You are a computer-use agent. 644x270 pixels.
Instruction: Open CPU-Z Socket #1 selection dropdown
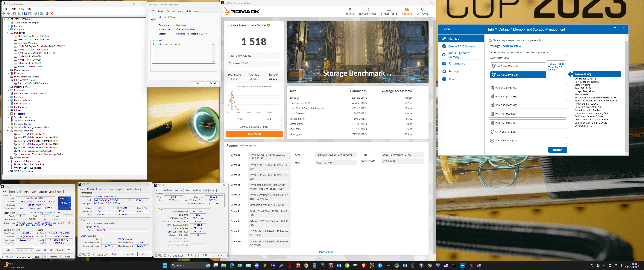click(25, 250)
